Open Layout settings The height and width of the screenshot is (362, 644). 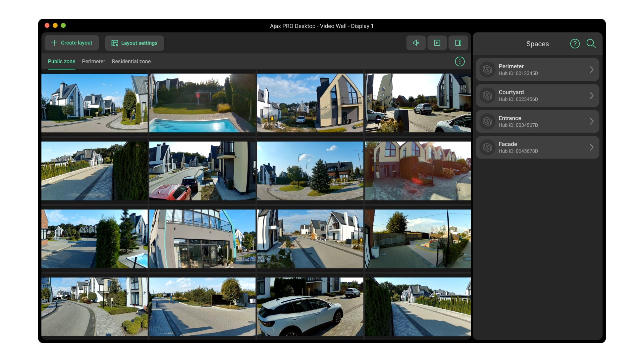click(134, 43)
